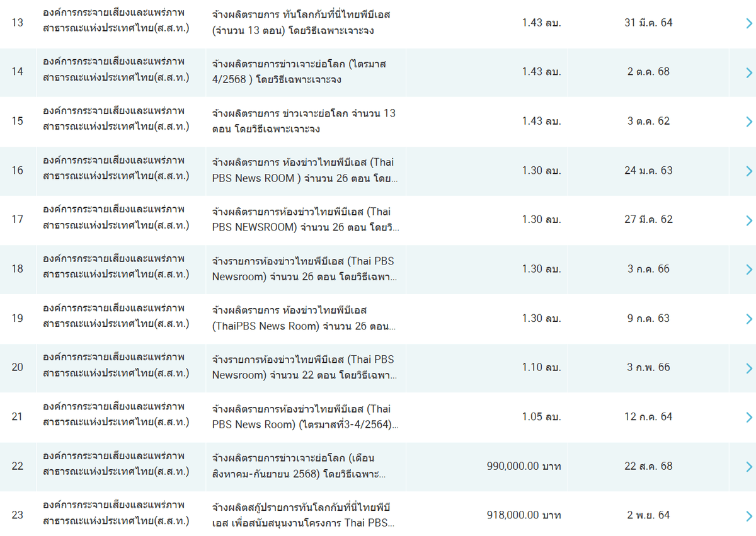Click the arrow icon on the 1.05 ลบ. row

[x=748, y=417]
